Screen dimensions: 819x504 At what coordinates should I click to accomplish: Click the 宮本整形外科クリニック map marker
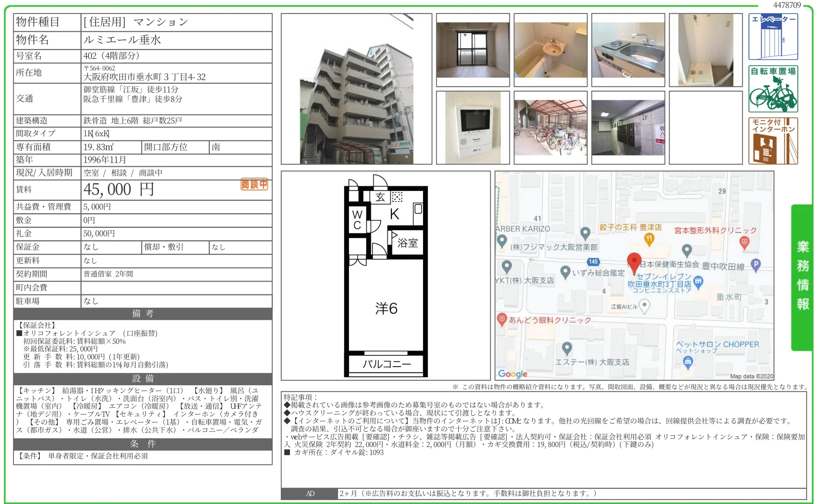[x=744, y=242]
